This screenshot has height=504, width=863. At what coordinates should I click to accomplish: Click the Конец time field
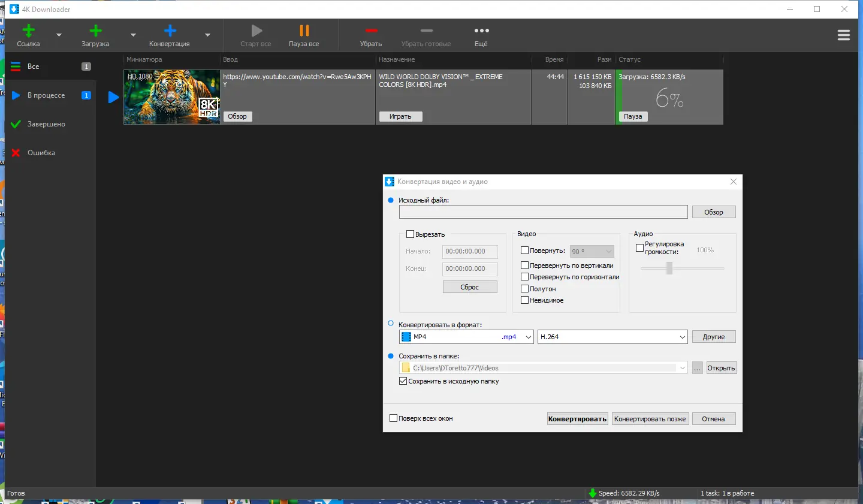[x=470, y=268]
